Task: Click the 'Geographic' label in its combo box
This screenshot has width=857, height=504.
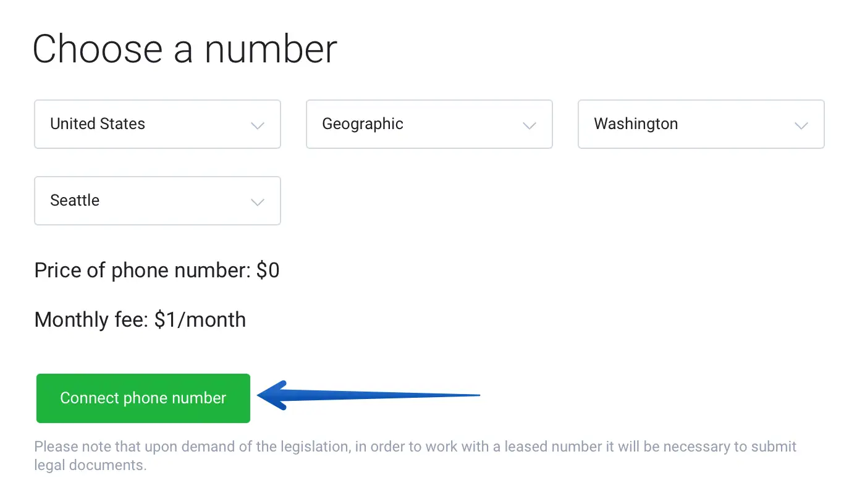Action: tap(363, 124)
